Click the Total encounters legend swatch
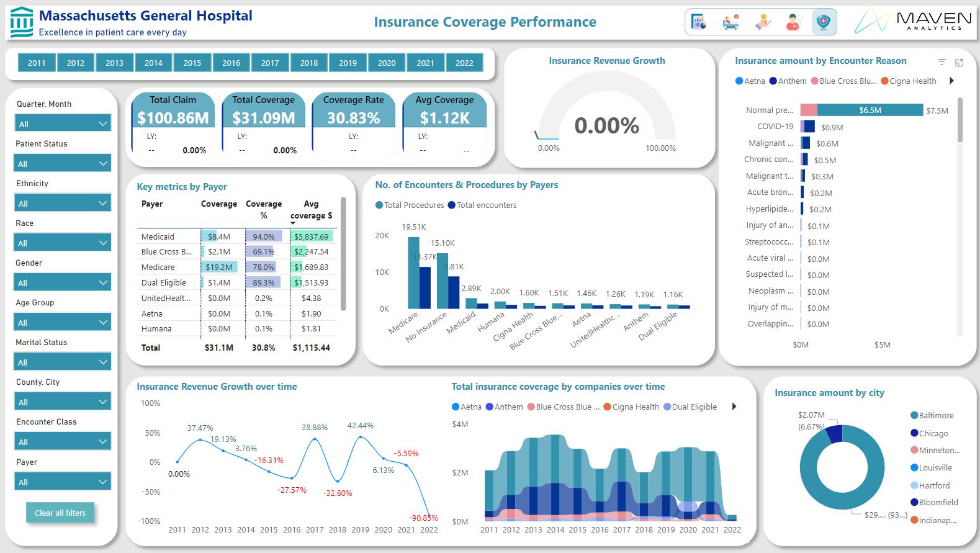This screenshot has width=980, height=553. [452, 205]
